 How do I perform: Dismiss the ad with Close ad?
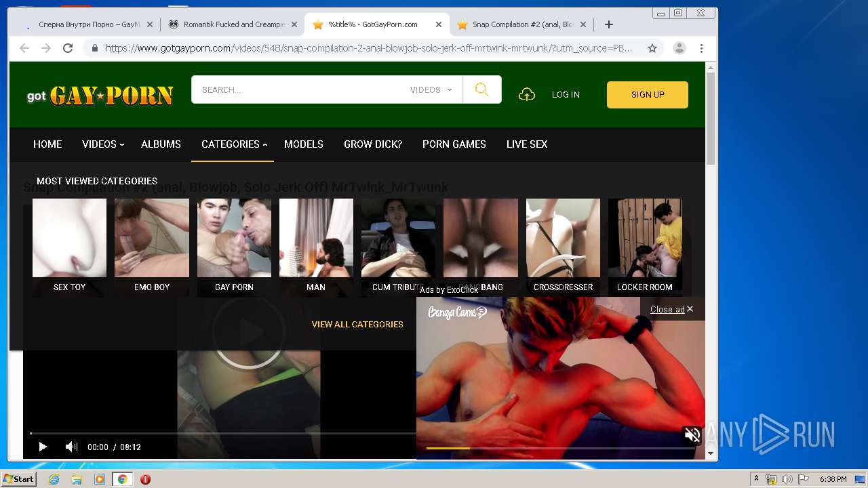[671, 309]
